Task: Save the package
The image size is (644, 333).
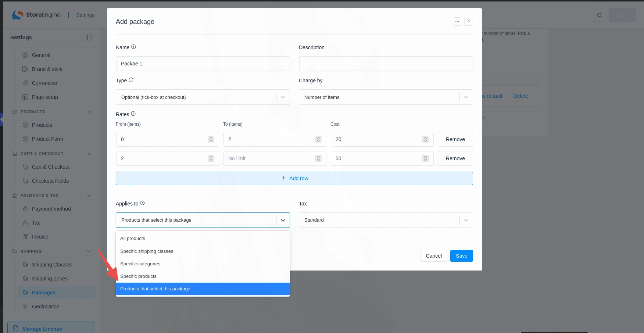Action: [x=462, y=256]
